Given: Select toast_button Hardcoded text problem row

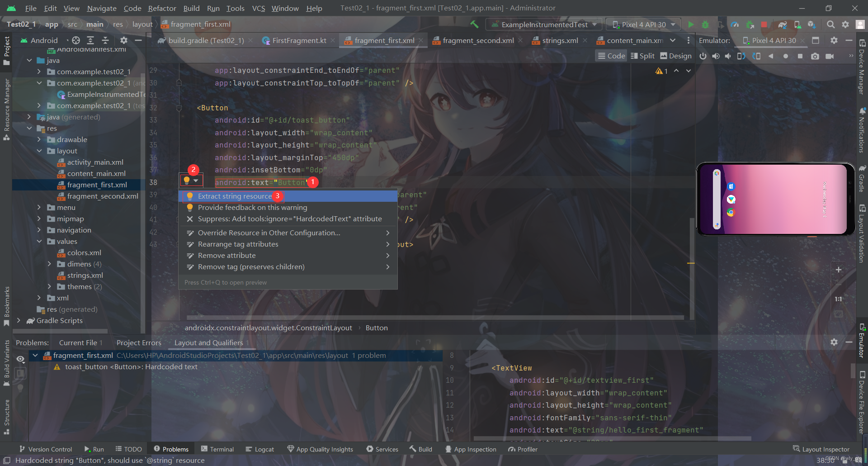Looking at the screenshot, I should point(131,367).
